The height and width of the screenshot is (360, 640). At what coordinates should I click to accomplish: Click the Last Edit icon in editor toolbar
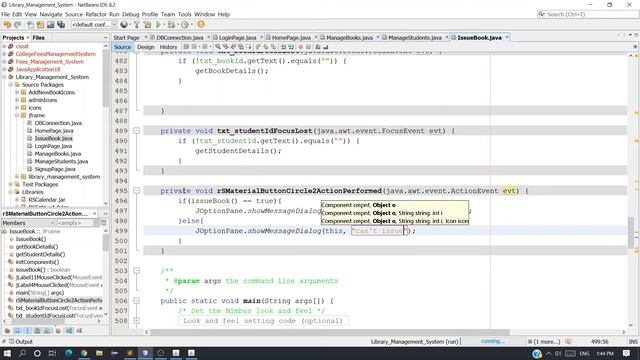pyautogui.click(x=186, y=47)
